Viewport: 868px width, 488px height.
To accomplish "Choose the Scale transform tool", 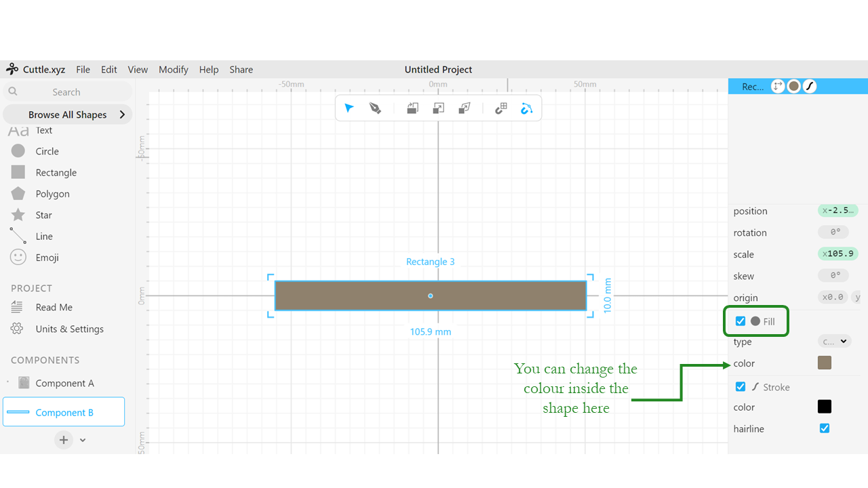I will click(x=439, y=108).
